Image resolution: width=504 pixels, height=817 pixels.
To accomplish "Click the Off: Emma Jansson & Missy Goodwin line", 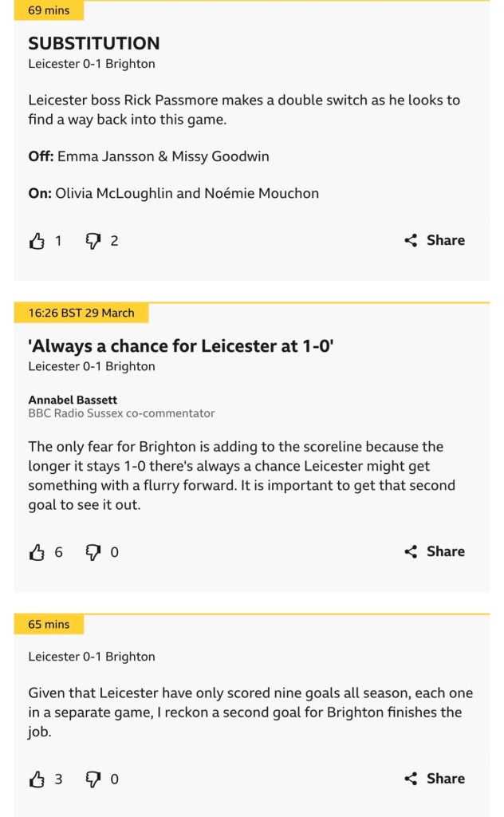I will click(x=149, y=156).
